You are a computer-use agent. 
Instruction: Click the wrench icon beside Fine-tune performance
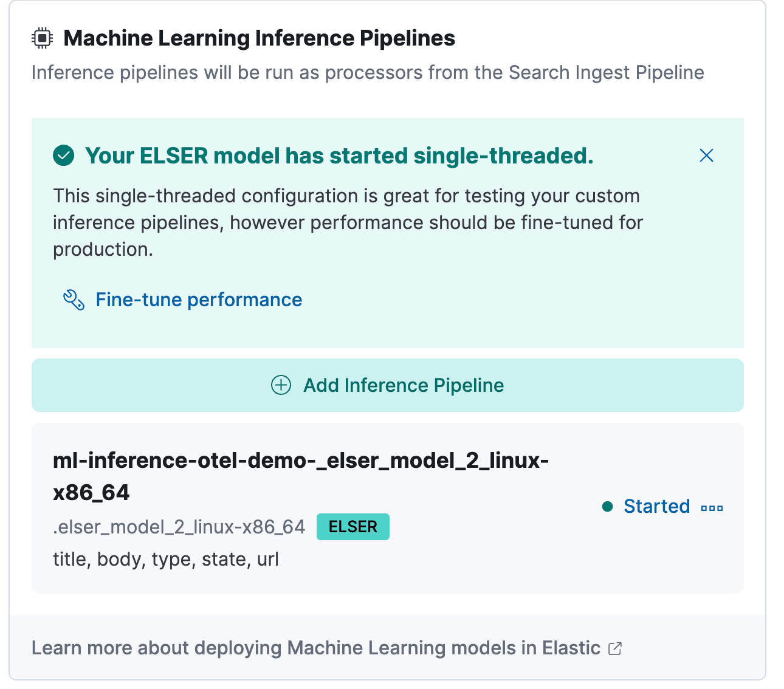74,300
